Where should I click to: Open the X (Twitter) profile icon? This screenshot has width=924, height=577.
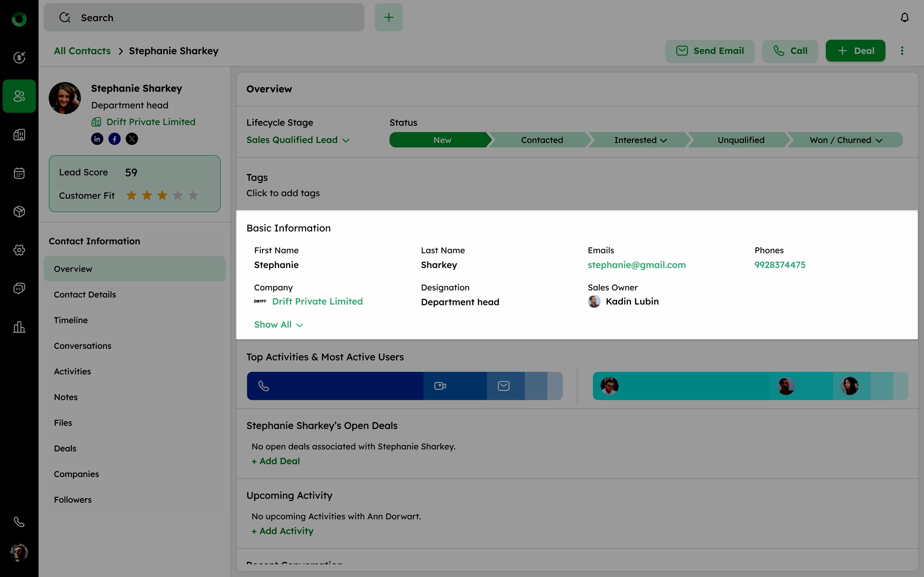coord(132,139)
